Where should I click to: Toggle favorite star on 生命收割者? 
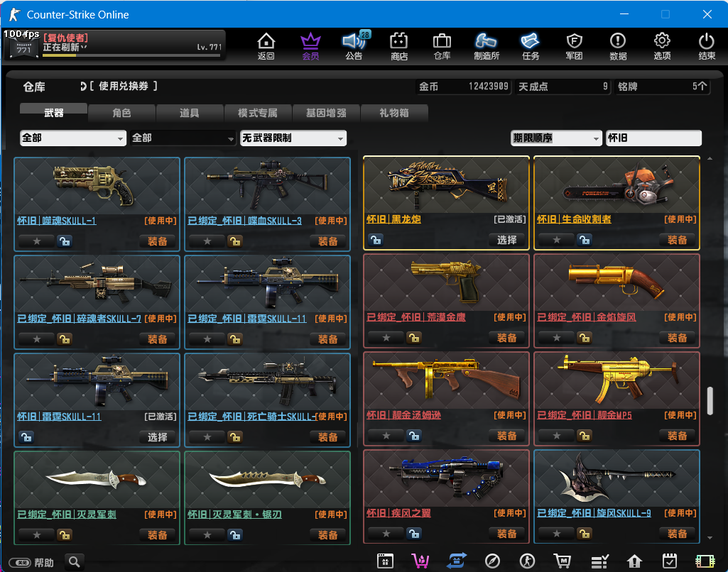pyautogui.click(x=557, y=240)
